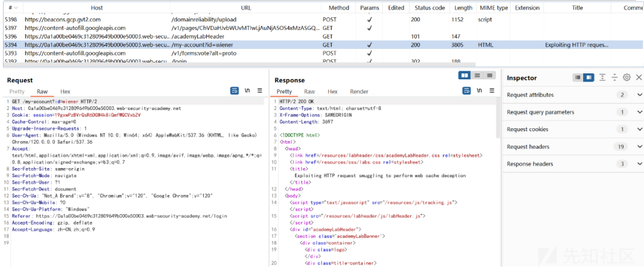Click the Host header line in request
The image size is (644, 269).
(x=96, y=109)
